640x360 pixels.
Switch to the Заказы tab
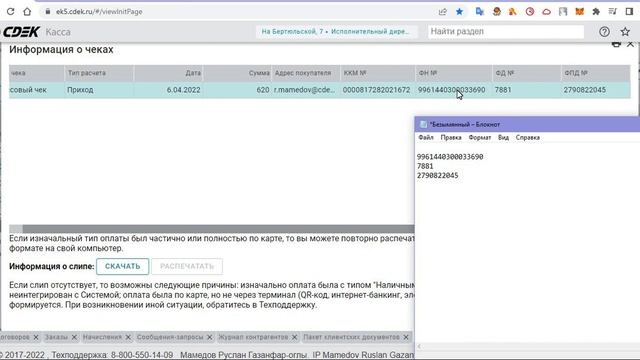click(56, 337)
